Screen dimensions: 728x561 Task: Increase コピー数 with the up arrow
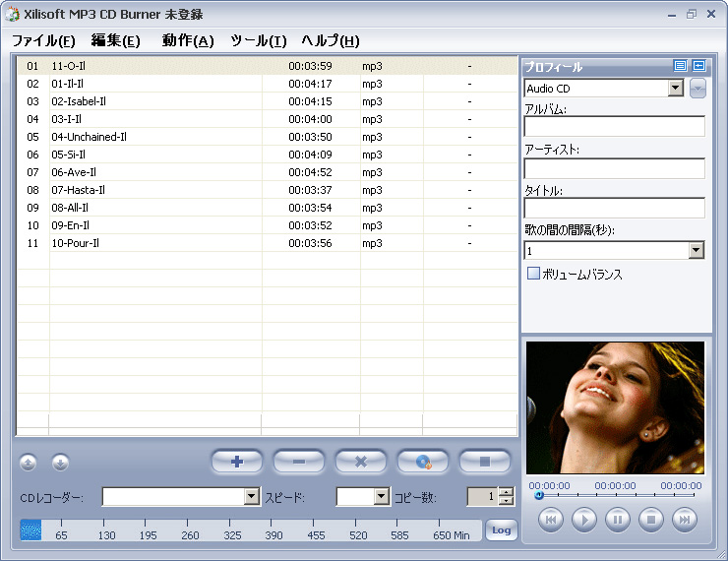pos(507,492)
